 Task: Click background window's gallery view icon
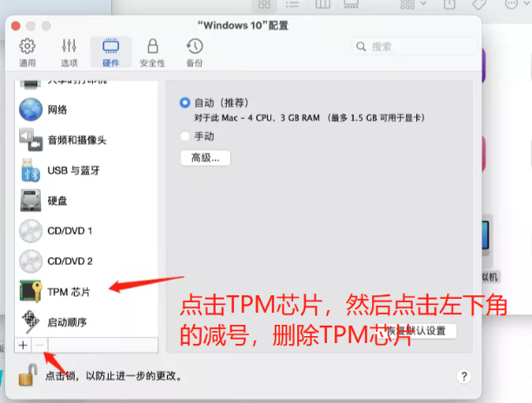point(351,4)
